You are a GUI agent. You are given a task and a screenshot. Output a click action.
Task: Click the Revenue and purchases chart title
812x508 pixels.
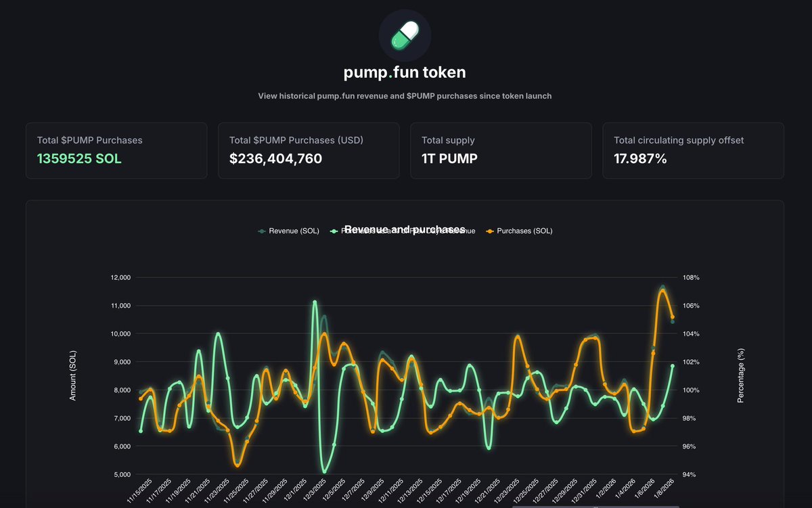(404, 229)
